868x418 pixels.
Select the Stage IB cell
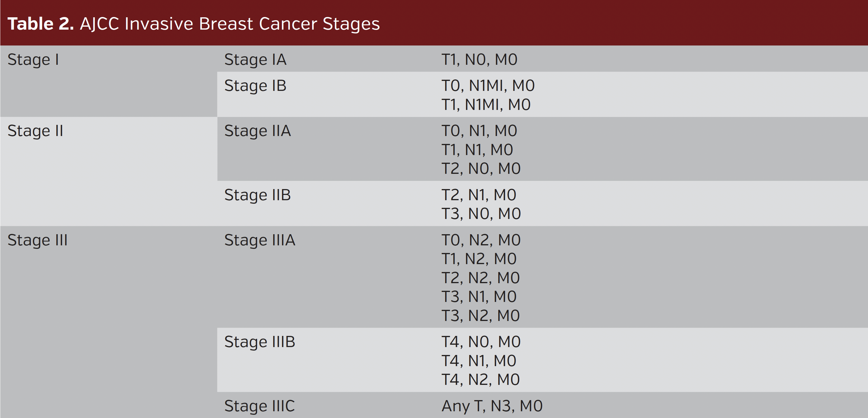click(255, 86)
